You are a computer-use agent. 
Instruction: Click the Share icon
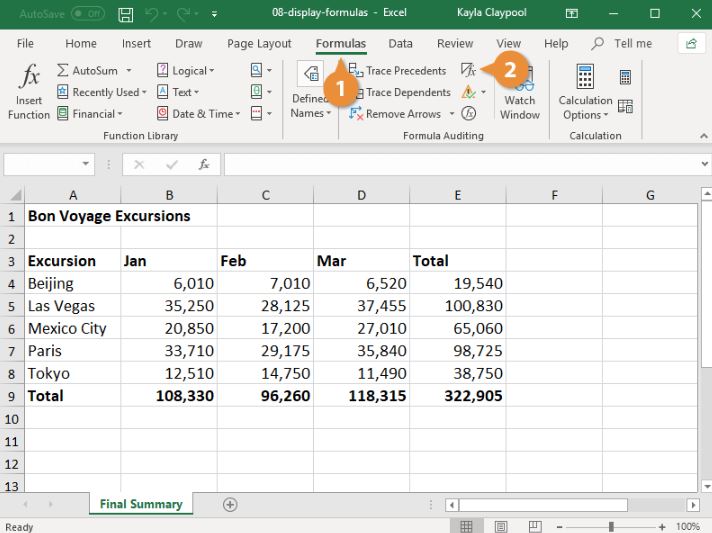pyautogui.click(x=691, y=44)
